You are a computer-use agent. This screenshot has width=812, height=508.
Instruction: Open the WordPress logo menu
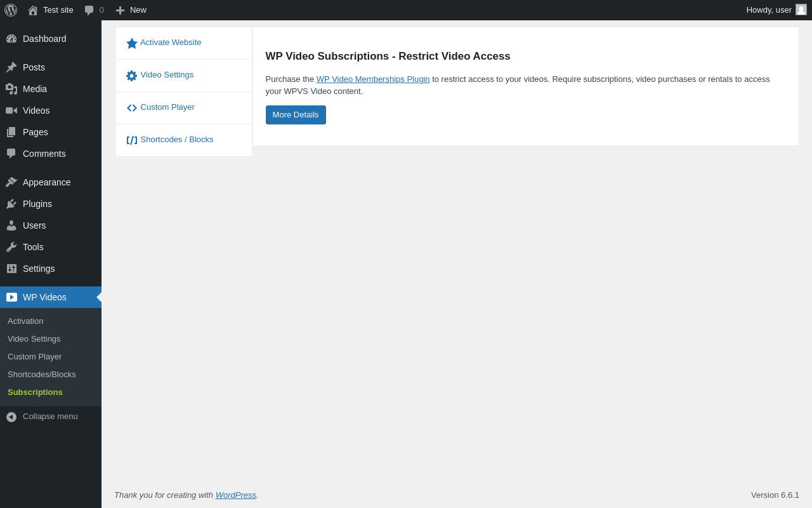11,10
